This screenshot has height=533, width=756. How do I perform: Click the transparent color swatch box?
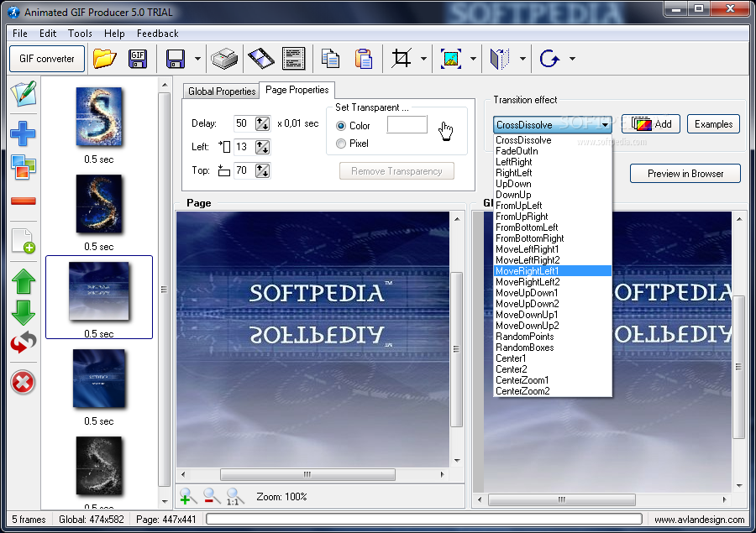[407, 124]
